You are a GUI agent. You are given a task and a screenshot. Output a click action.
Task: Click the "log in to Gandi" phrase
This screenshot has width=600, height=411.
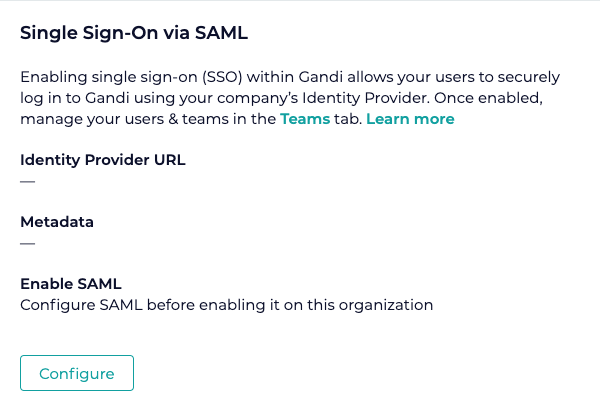(x=68, y=98)
